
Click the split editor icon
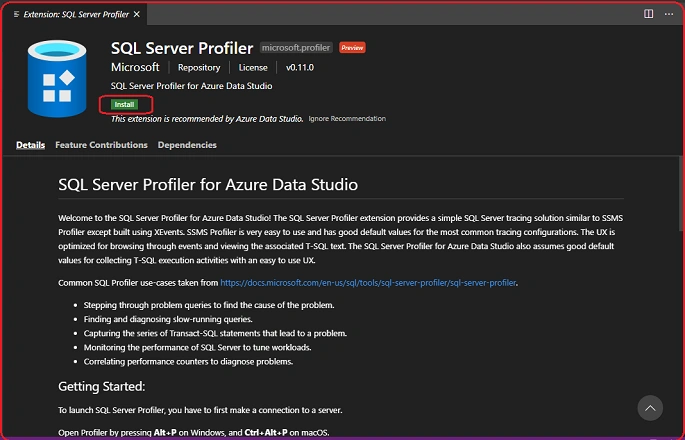coord(648,14)
